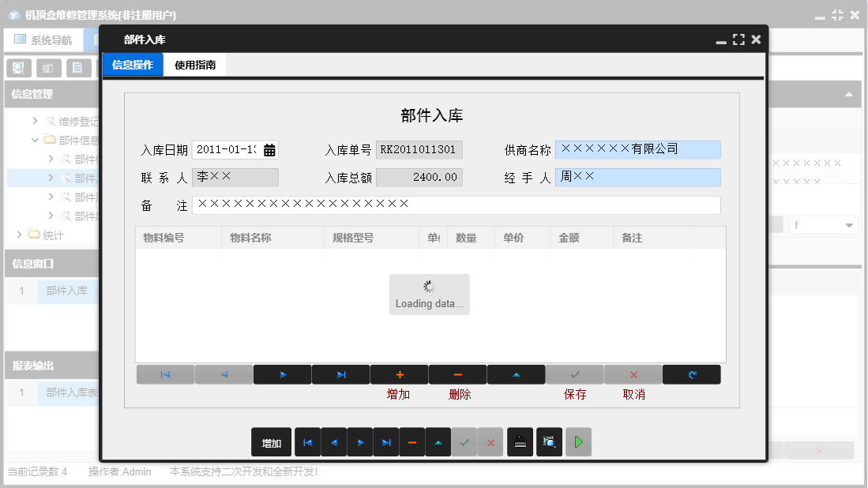Image resolution: width=868 pixels, height=488 pixels.
Task: Expand the 统计 folder in sidebar
Action: [x=17, y=234]
